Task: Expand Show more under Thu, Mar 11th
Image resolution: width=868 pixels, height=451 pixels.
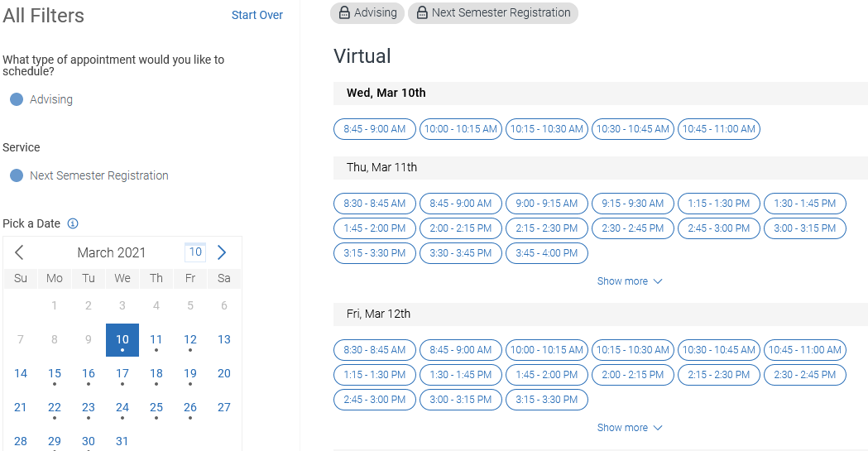Action: pos(630,281)
